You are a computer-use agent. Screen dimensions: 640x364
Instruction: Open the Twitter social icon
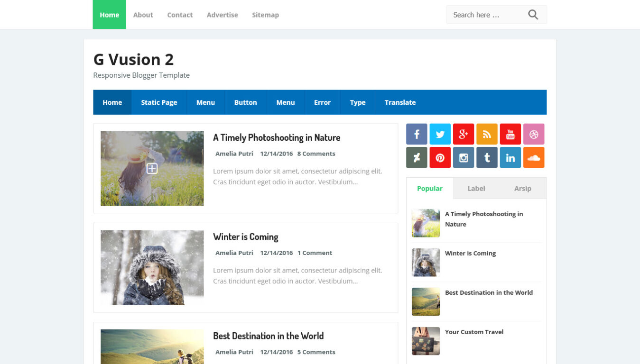[440, 134]
